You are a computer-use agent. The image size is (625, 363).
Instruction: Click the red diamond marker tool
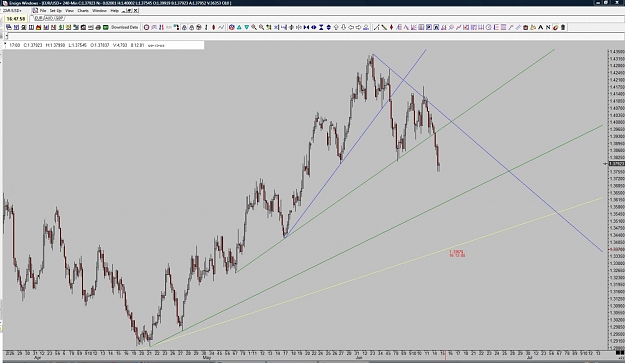(x=391, y=27)
